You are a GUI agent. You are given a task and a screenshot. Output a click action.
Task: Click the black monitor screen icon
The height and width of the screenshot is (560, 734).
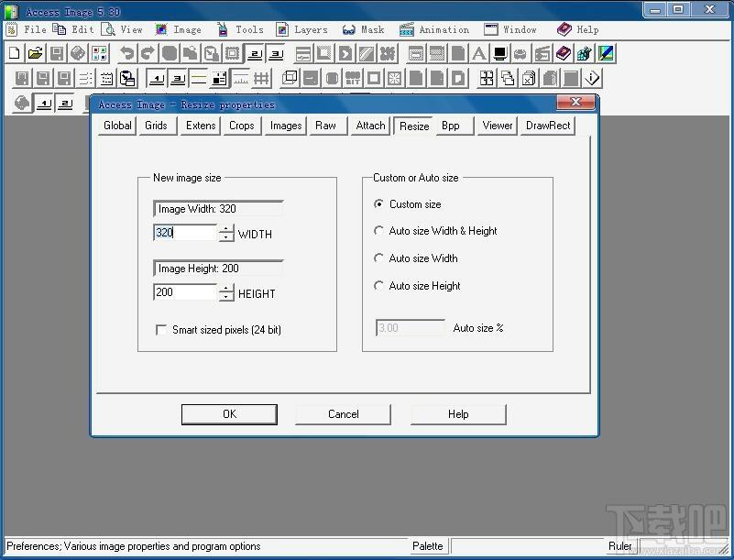[x=500, y=53]
